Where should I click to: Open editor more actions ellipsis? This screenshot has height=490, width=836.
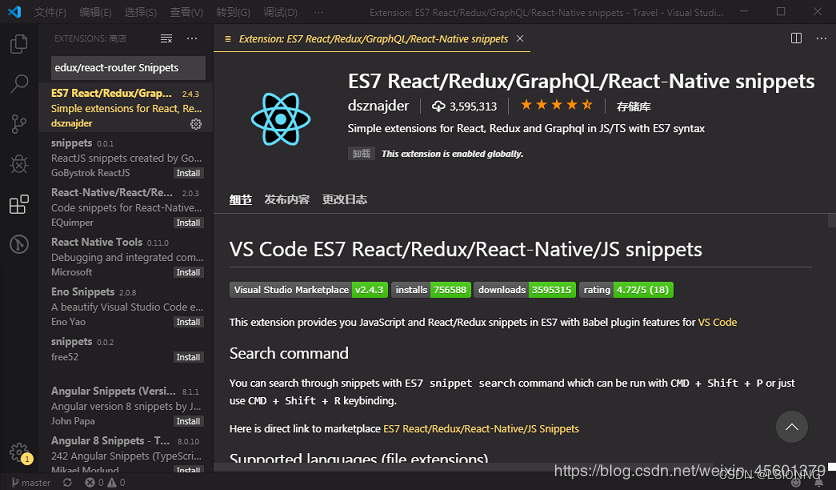tap(821, 38)
